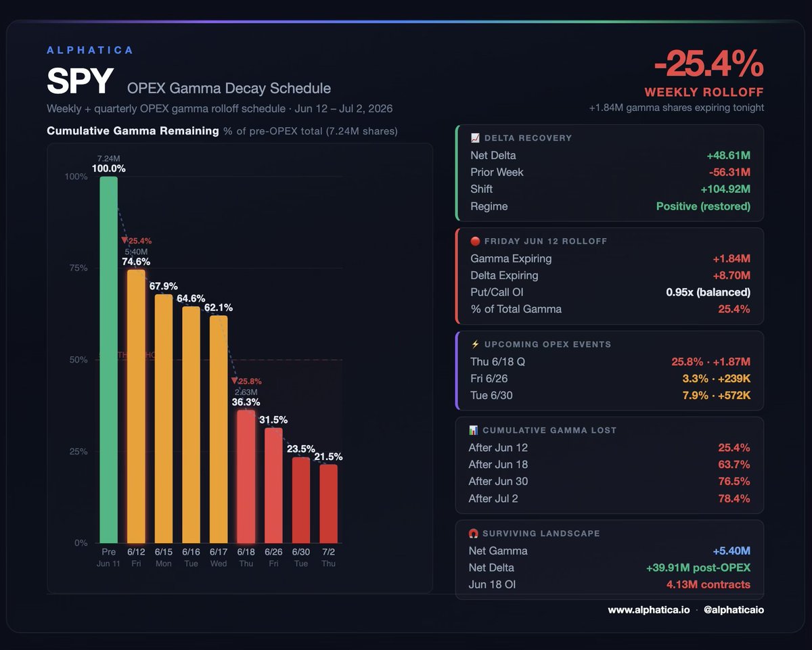812x650 pixels.
Task: Select the 6/26 Fri bar
Action: (x=273, y=486)
